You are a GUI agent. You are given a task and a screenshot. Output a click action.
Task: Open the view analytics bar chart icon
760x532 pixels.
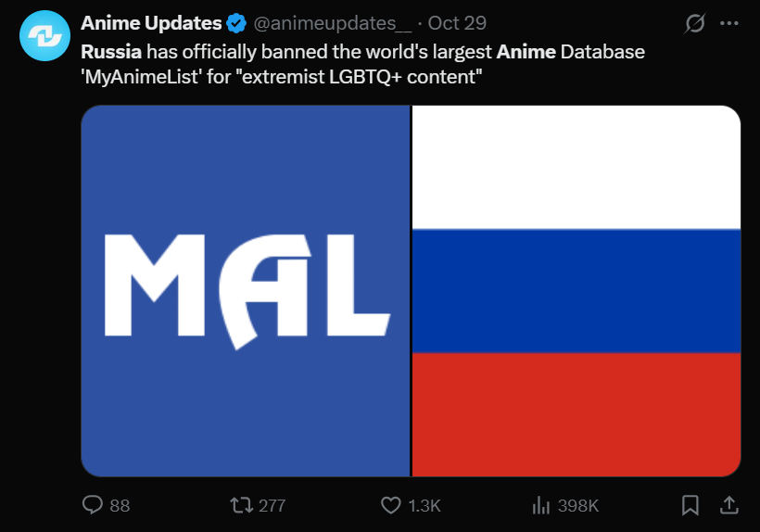pyautogui.click(x=540, y=505)
